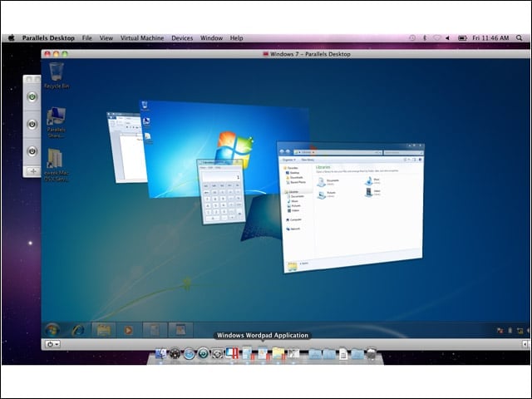Open the Music library in Libraries window

pos(372,181)
